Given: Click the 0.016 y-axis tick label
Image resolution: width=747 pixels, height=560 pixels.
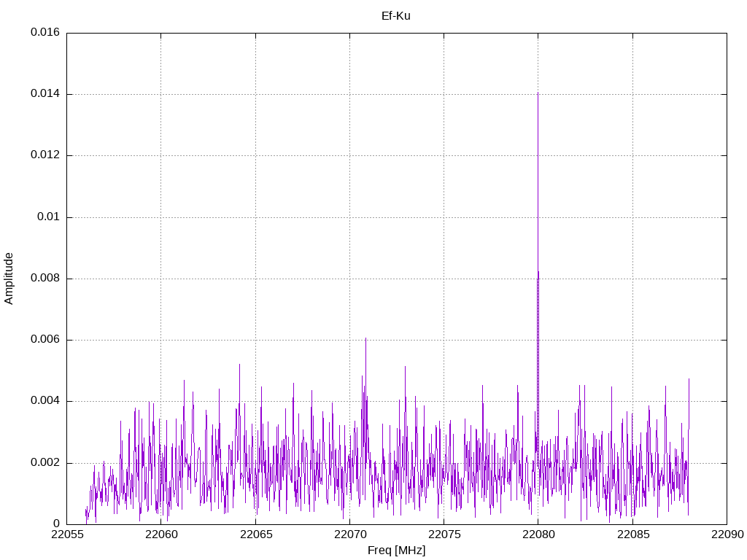Looking at the screenshot, I should (x=44, y=33).
